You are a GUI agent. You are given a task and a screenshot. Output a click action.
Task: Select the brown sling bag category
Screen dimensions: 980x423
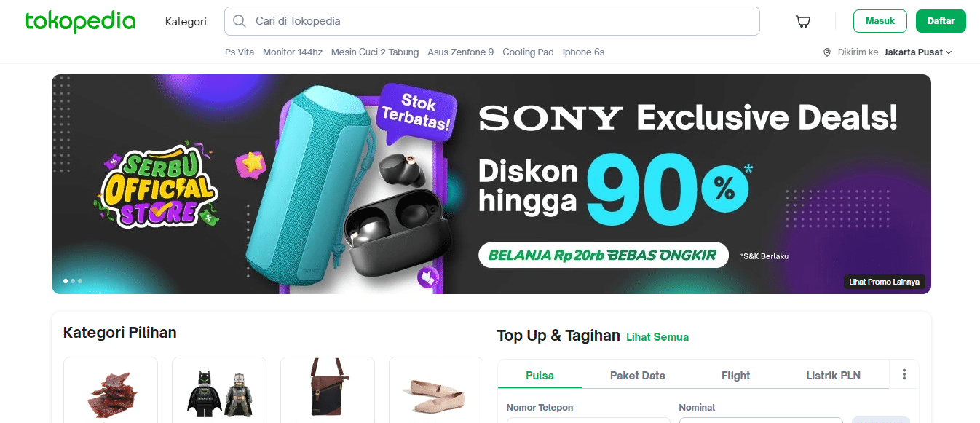coord(327,389)
